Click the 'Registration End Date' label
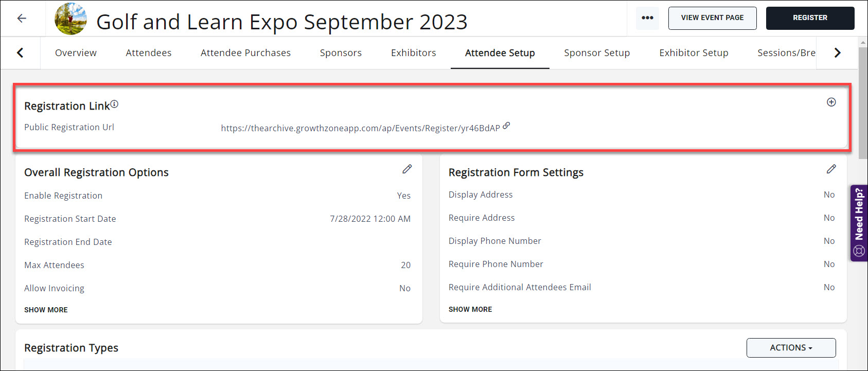The image size is (868, 371). pos(68,242)
